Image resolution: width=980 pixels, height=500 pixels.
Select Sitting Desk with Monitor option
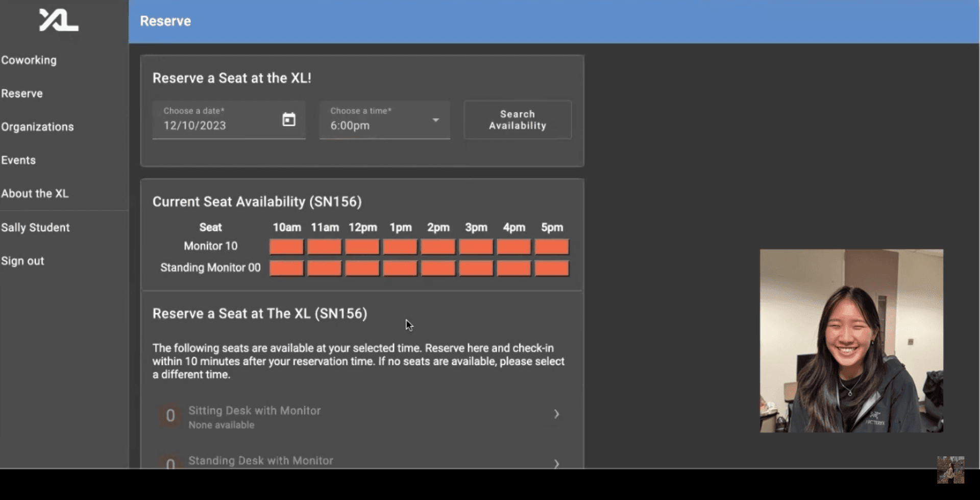coord(362,417)
